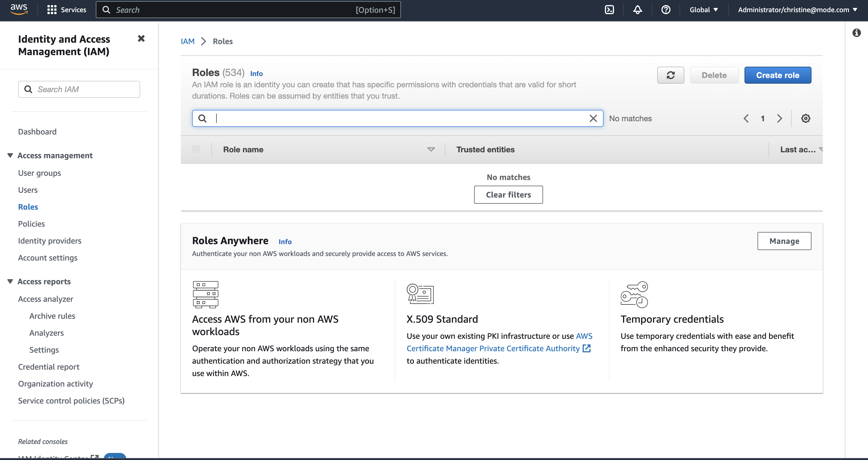The height and width of the screenshot is (460, 868).
Task: Click the Role name column sort dropdown
Action: pos(431,149)
